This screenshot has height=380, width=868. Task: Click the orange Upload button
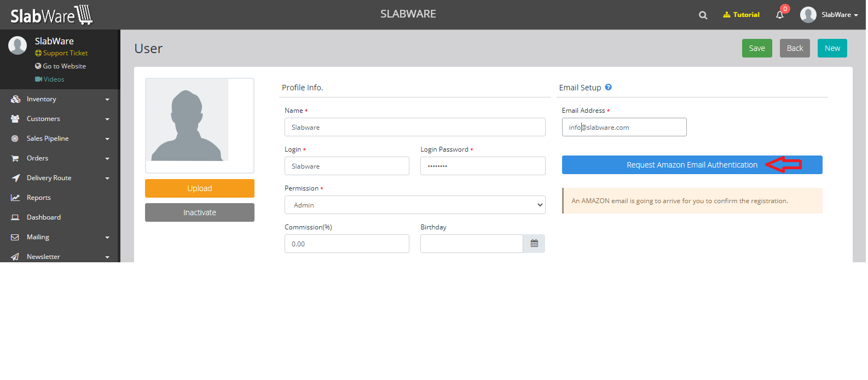coord(200,188)
